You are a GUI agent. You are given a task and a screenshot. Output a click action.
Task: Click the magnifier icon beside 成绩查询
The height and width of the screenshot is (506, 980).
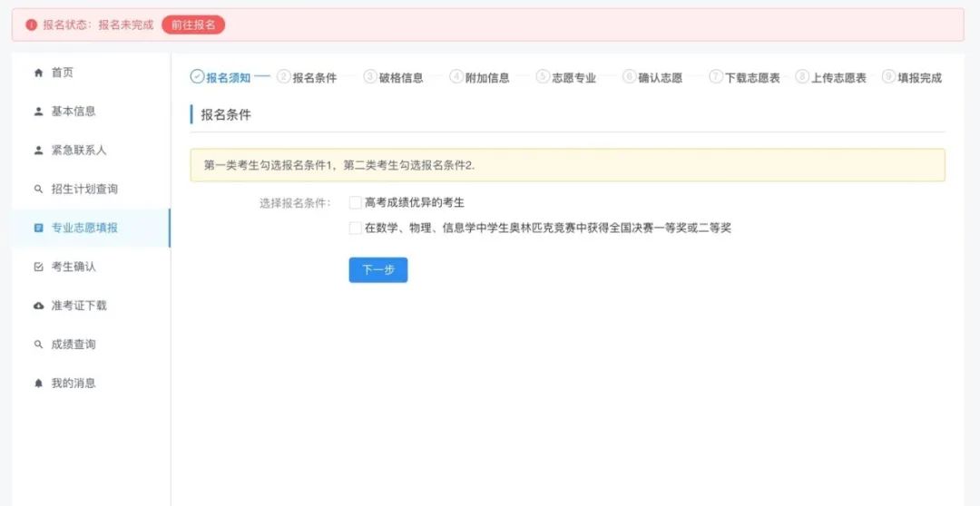tap(39, 345)
